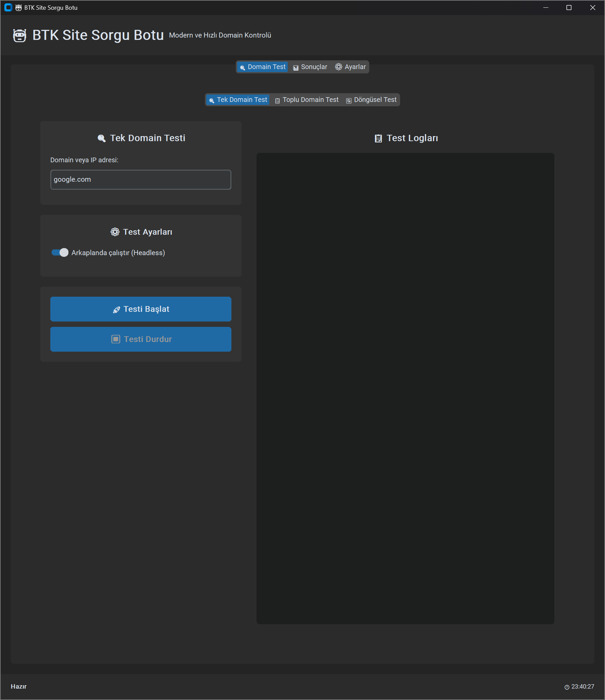
Task: Click the Hazır status text
Action: click(18, 687)
